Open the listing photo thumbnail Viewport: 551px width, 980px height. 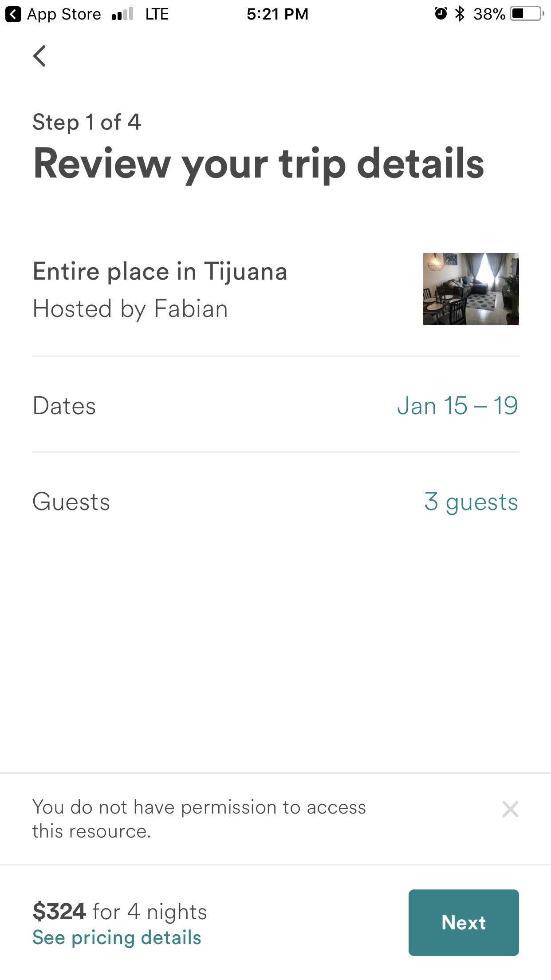tap(471, 289)
